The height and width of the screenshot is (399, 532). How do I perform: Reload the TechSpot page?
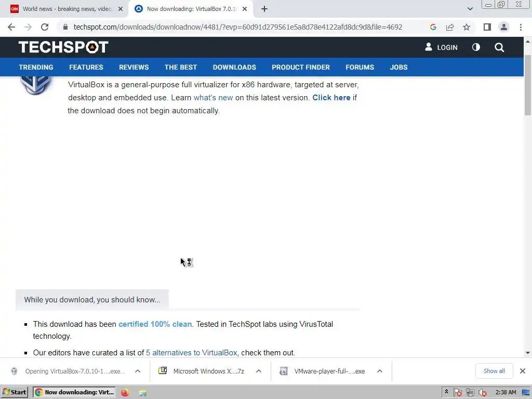point(45,27)
